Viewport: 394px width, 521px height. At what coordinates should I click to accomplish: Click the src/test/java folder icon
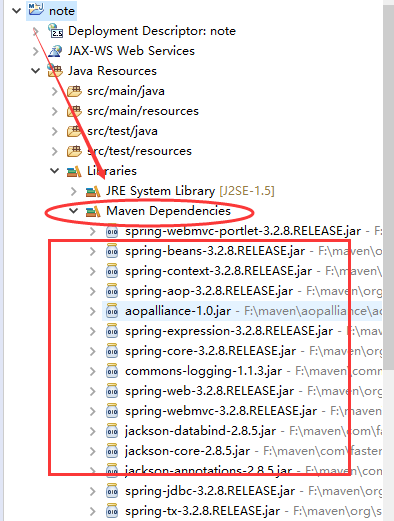point(74,131)
